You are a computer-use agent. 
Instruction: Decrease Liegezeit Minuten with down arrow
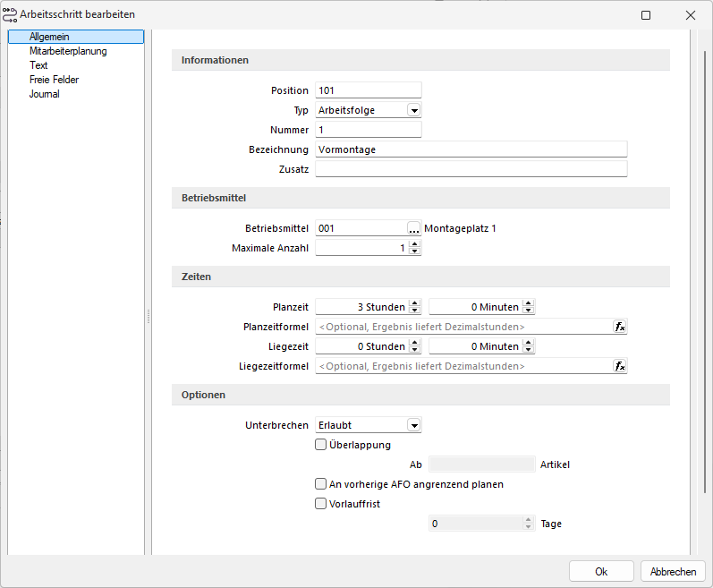[528, 350]
